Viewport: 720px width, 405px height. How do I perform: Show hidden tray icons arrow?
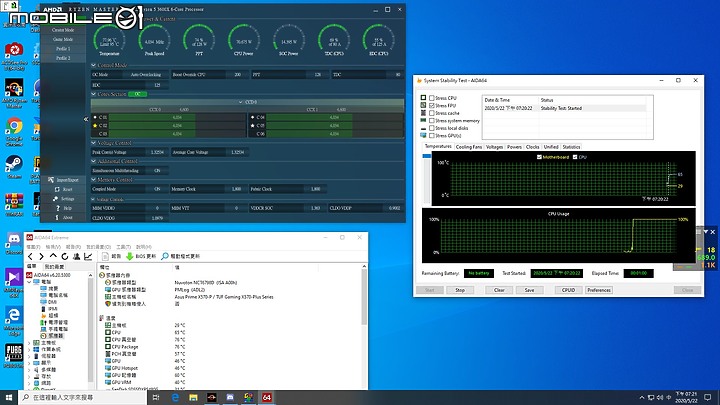(x=641, y=397)
